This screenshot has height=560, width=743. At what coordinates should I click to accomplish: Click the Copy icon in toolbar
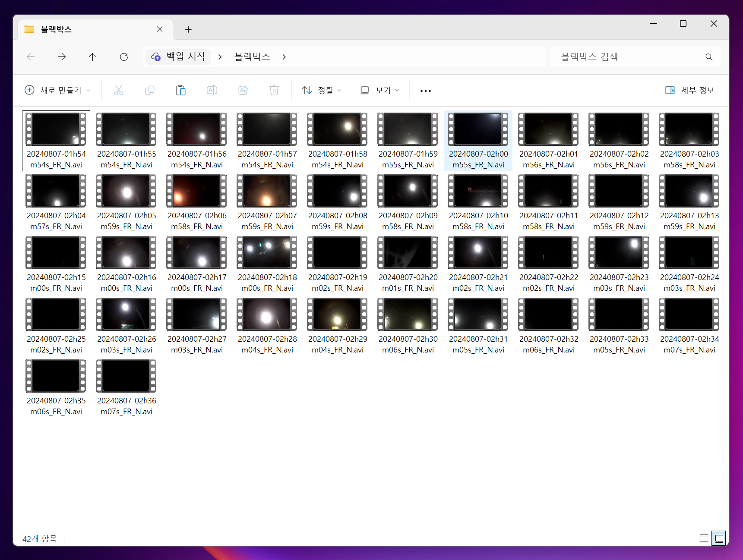[x=150, y=90]
